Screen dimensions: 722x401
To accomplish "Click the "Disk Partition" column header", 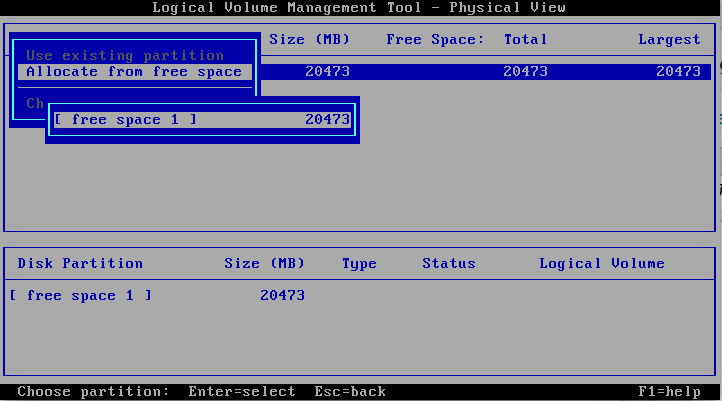I will tap(80, 264).
